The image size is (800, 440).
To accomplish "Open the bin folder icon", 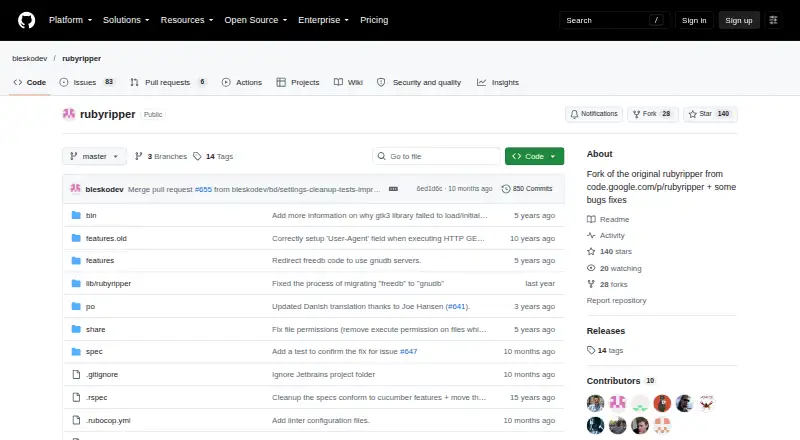I will [76, 215].
